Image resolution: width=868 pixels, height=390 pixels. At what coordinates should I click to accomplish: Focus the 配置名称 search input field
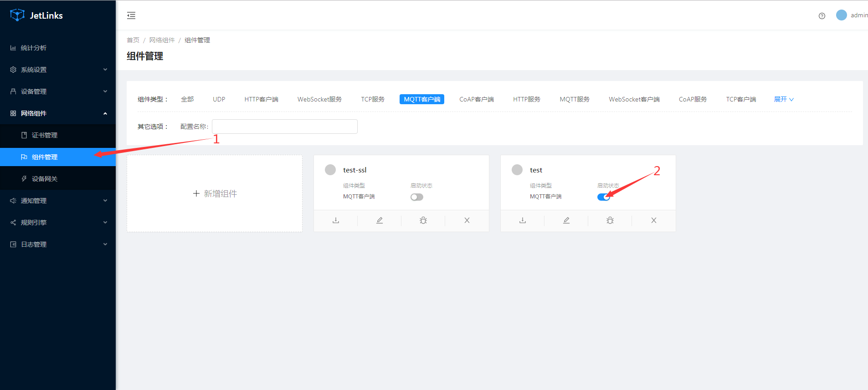284,127
